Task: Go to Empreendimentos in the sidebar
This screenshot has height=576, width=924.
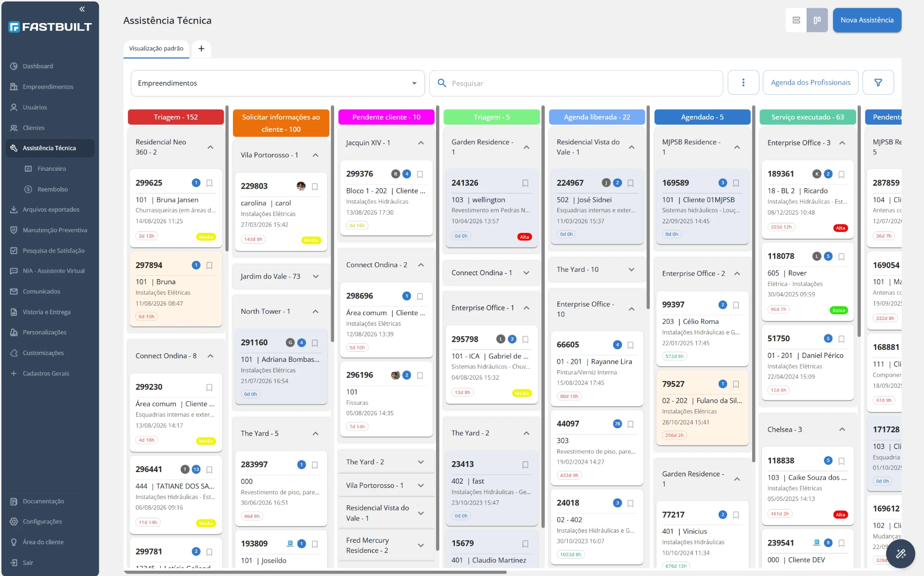Action: point(50,87)
